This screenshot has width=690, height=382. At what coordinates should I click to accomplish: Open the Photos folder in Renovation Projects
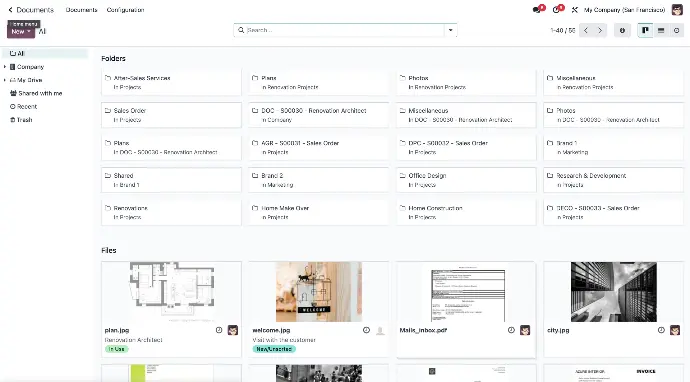tap(466, 82)
